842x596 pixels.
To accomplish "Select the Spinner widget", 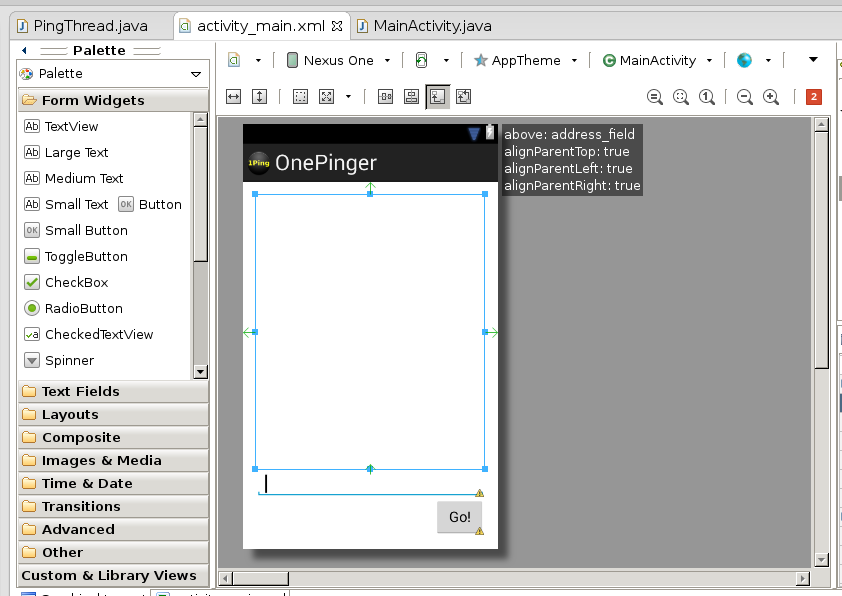I will [x=59, y=360].
